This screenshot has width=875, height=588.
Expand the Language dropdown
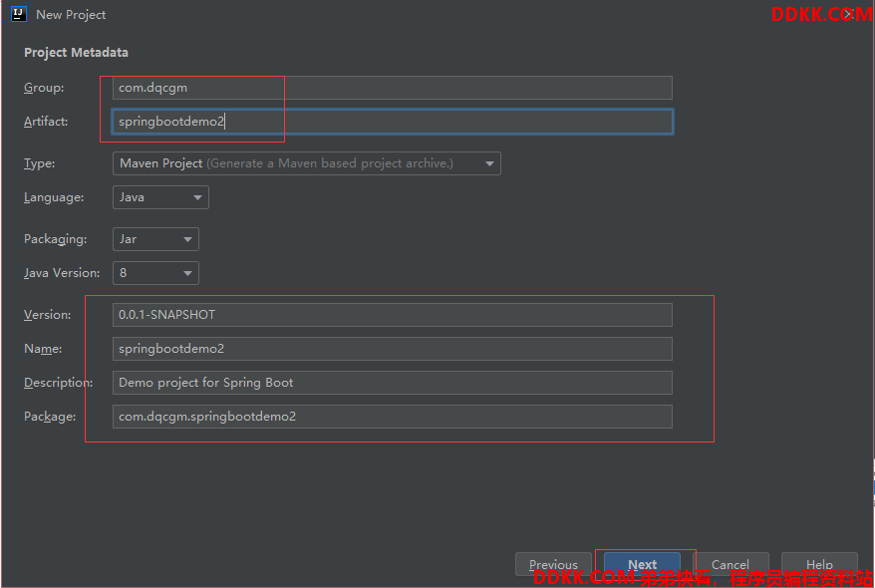[160, 197]
